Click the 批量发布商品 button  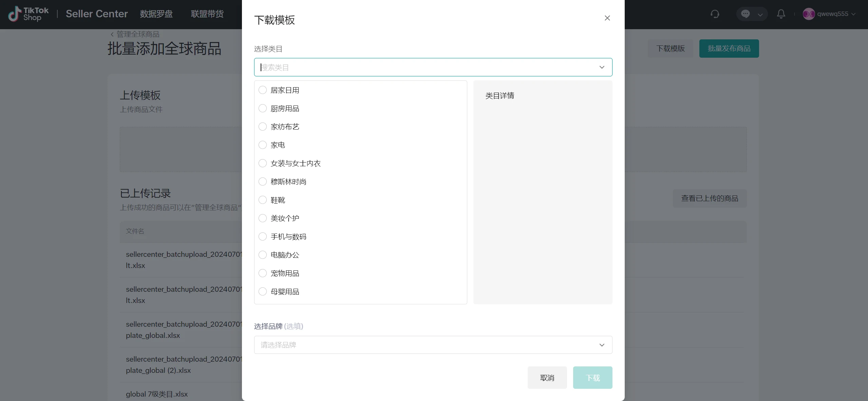pos(729,49)
